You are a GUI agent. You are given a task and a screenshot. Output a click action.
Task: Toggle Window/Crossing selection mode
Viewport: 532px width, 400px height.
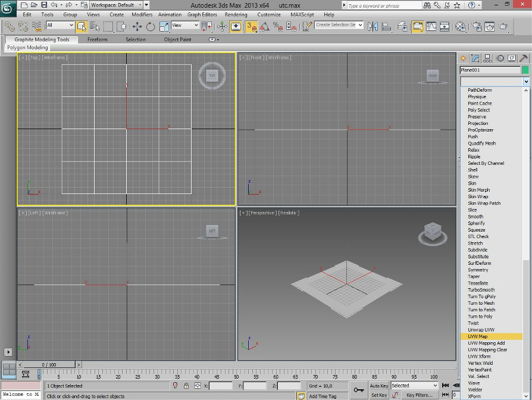click(x=121, y=26)
